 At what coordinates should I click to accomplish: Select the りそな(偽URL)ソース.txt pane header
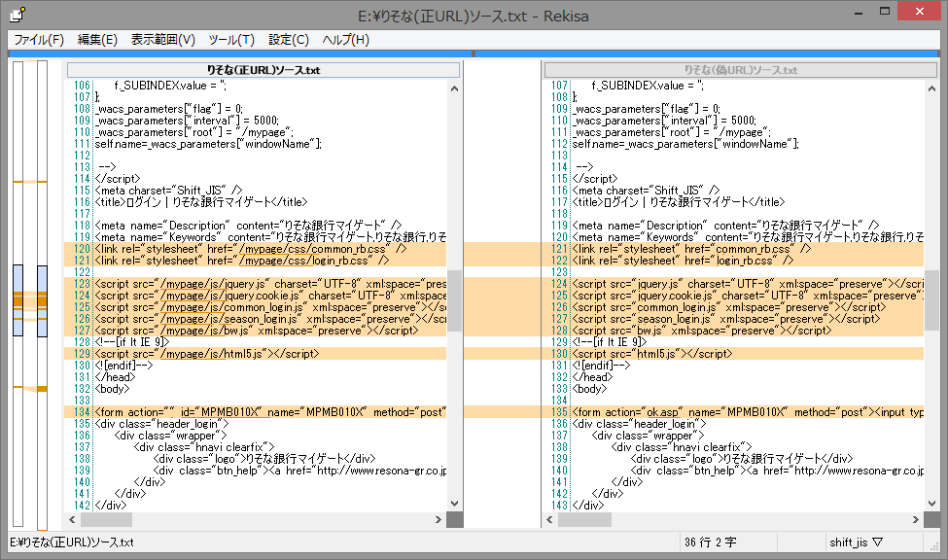tap(741, 70)
